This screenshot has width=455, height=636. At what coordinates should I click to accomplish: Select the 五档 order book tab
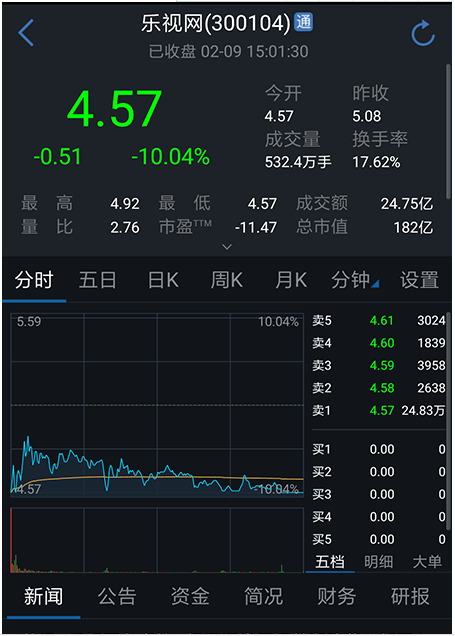(330, 562)
